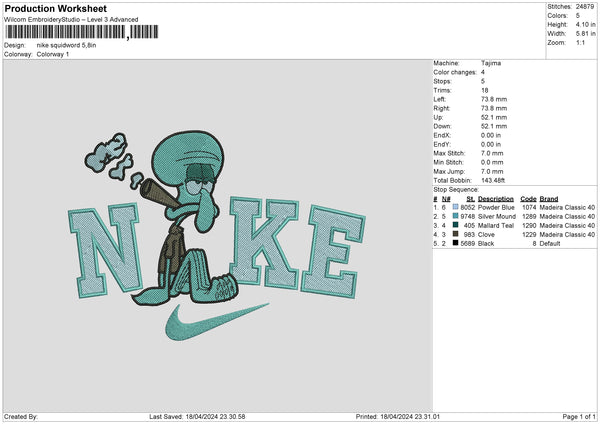This screenshot has width=600, height=424.
Task: Click the 'Silver Mound' description text
Action: click(497, 217)
